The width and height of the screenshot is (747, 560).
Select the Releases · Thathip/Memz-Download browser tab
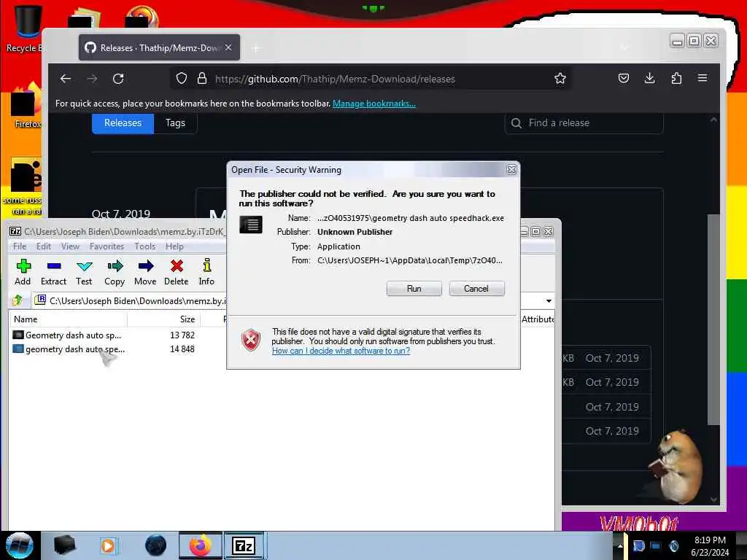pos(159,47)
